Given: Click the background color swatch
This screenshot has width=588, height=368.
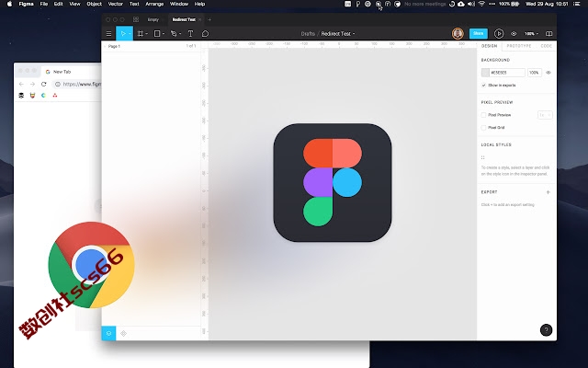Looking at the screenshot, I should pyautogui.click(x=486, y=73).
